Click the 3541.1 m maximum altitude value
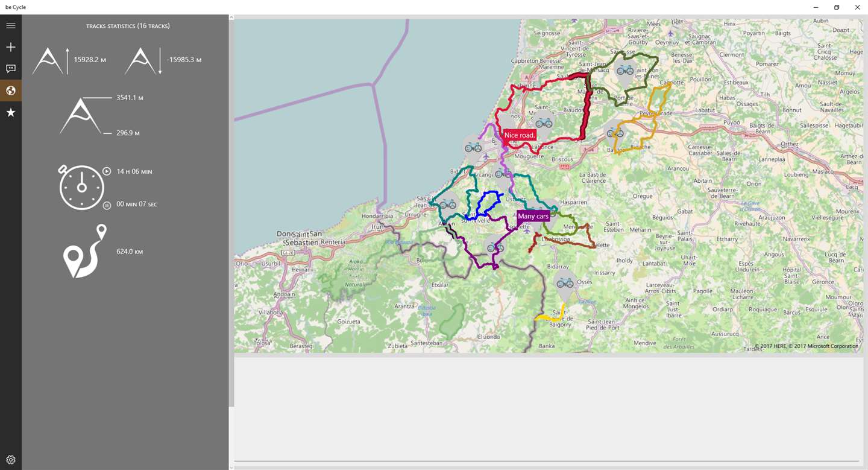This screenshot has height=470, width=868. pyautogui.click(x=130, y=98)
